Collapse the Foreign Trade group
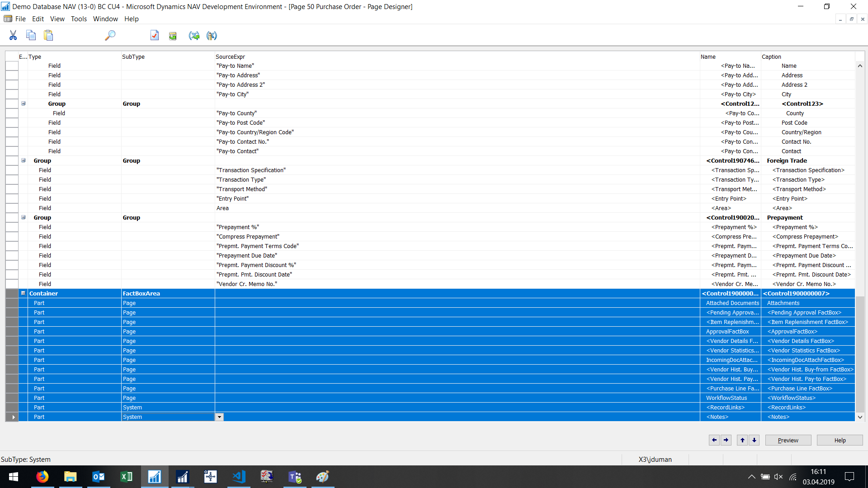 24,160
